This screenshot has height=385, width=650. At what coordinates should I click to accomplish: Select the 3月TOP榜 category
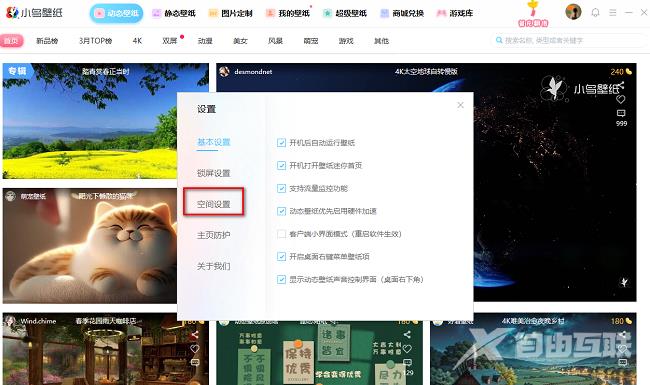95,41
